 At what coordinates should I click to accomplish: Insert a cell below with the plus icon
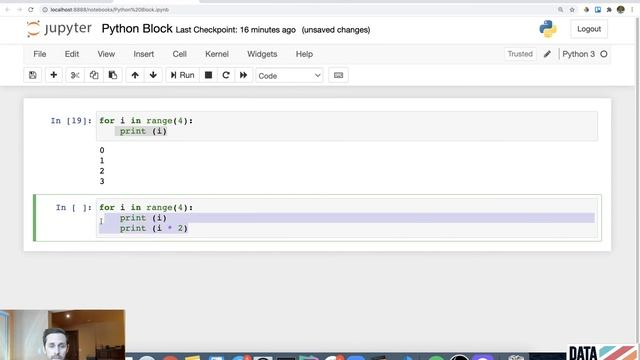tap(53, 75)
